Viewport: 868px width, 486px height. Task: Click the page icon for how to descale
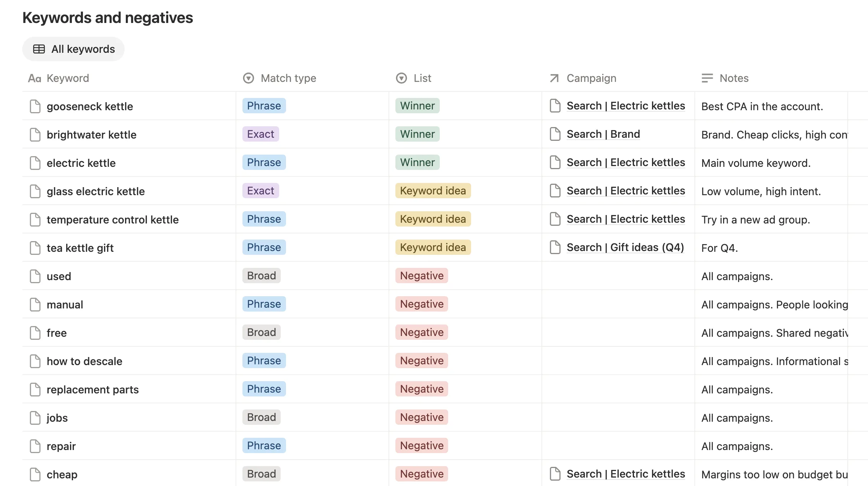click(35, 361)
